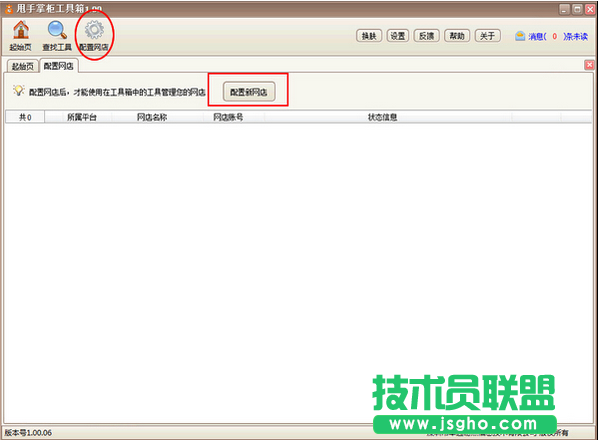Screen dimensions: 600x440
Task: Open the unread messages link
Action: pyautogui.click(x=557, y=37)
